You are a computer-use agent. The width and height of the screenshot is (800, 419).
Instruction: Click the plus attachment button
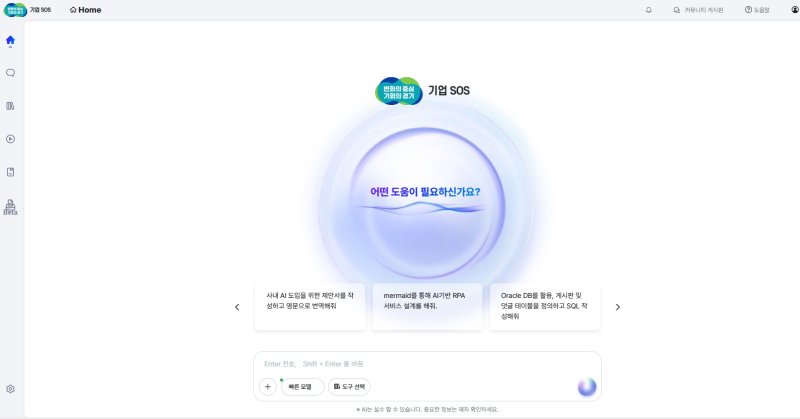tap(268, 387)
